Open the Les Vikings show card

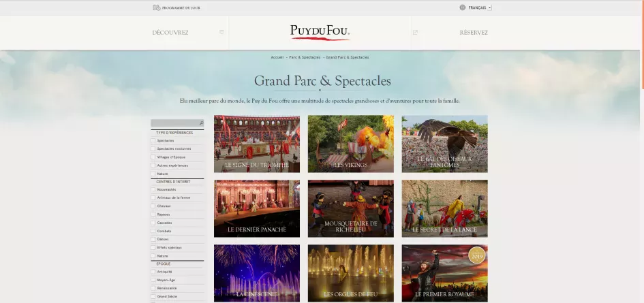351,144
